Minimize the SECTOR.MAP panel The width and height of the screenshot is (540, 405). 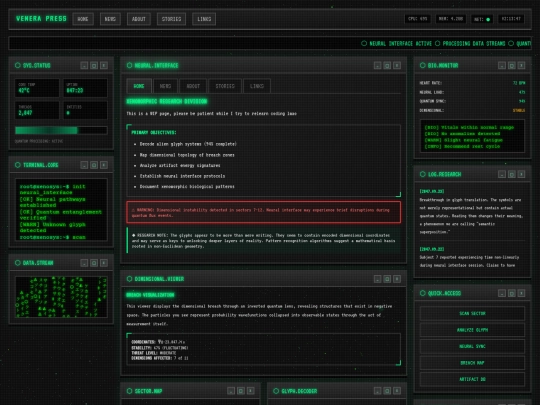click(x=231, y=391)
